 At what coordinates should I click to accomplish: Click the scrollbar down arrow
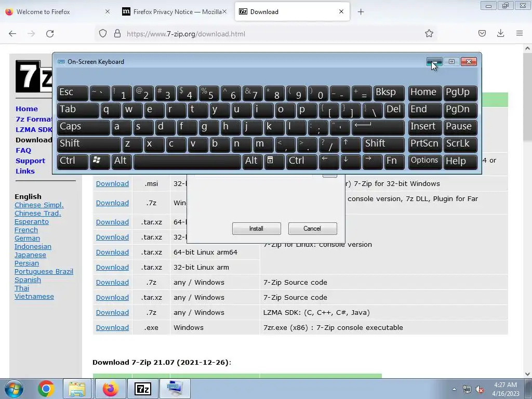click(527, 374)
